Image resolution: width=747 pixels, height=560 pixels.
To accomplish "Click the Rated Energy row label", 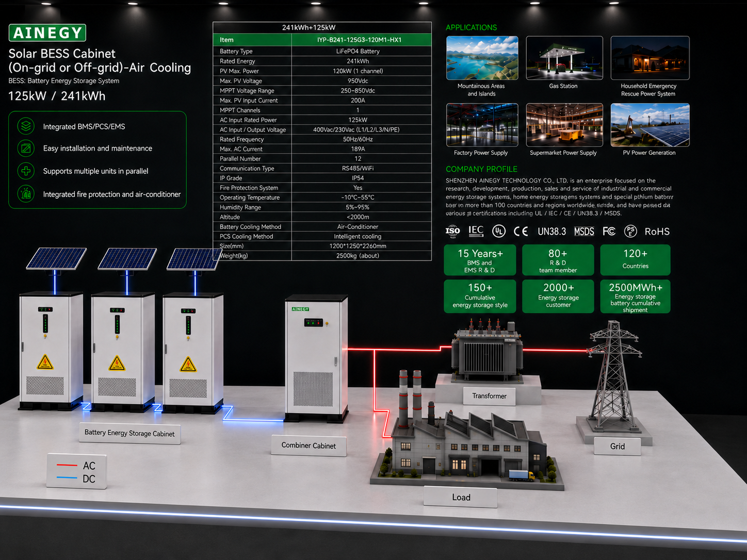I will point(237,61).
